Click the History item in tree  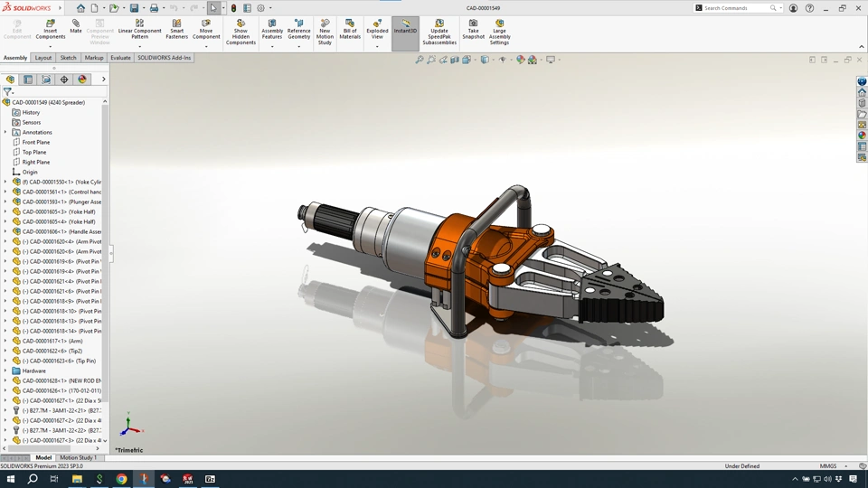click(31, 112)
